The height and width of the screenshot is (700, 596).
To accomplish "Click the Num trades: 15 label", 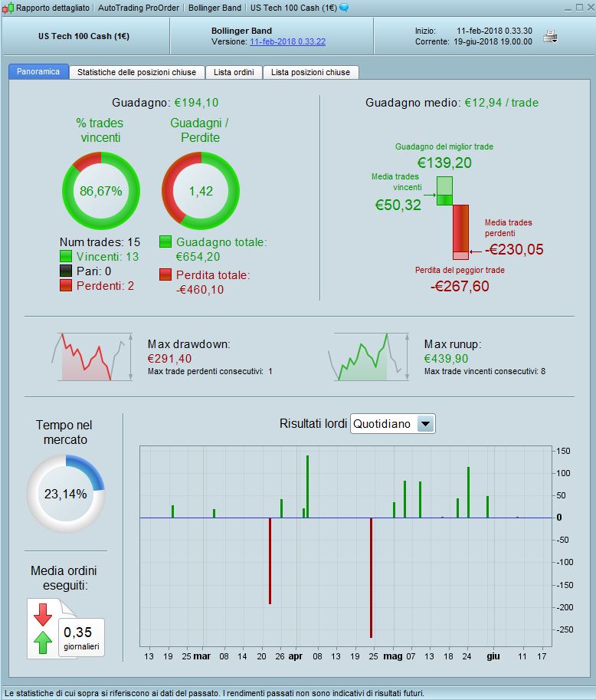I will (x=100, y=242).
